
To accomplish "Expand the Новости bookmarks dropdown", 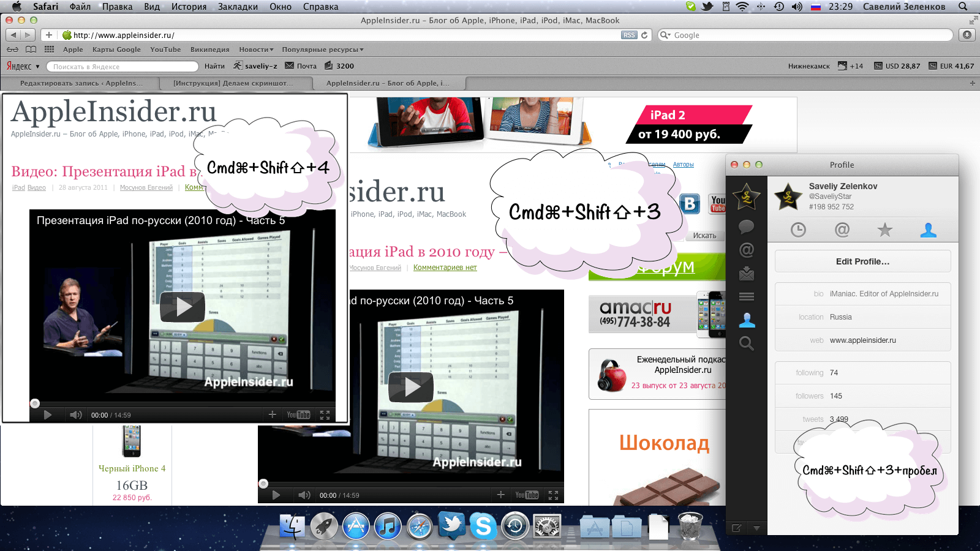I will coord(256,50).
